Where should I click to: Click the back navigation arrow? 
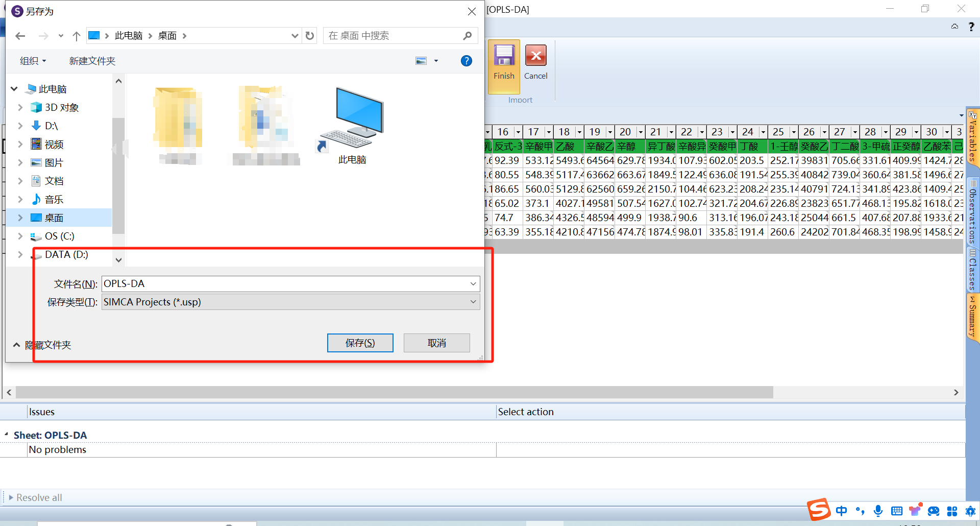tap(20, 36)
